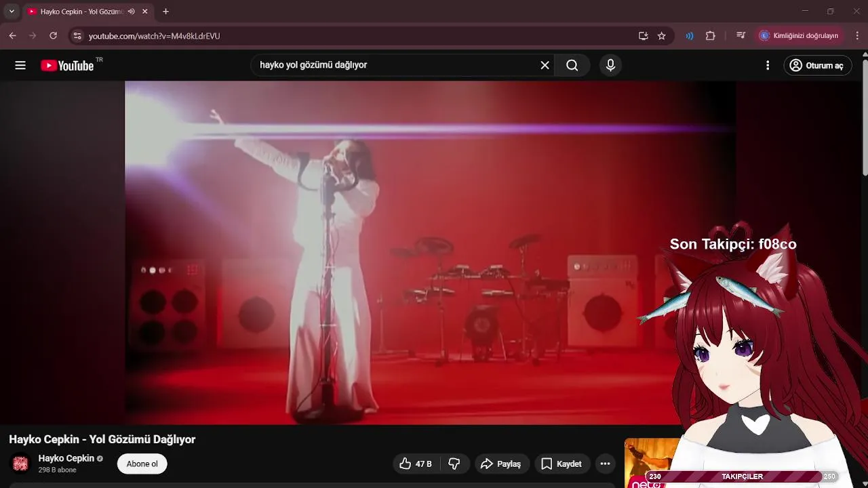Reload the YouTube page
This screenshot has width=868, height=488.
(x=53, y=36)
